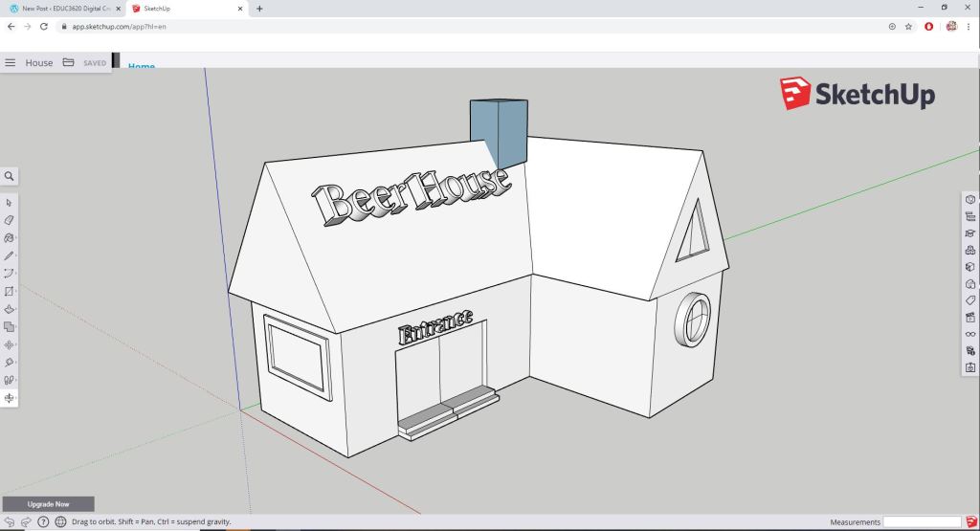Expand the Arc tool flyout
Screen dimensions: 980x531
tap(9, 274)
